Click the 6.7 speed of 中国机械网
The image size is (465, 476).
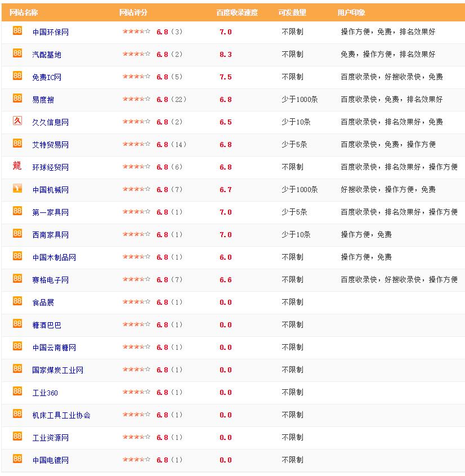coord(226,189)
